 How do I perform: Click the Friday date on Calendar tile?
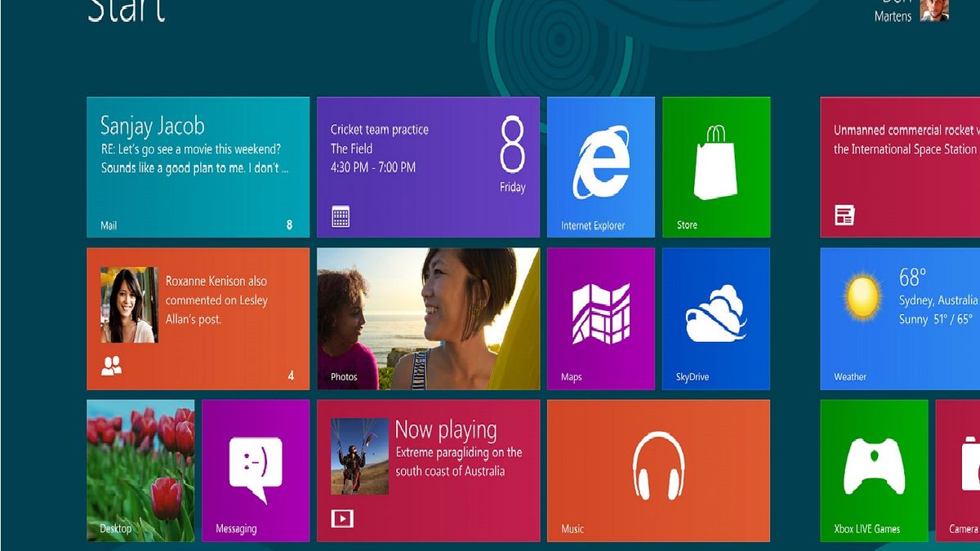(x=512, y=186)
